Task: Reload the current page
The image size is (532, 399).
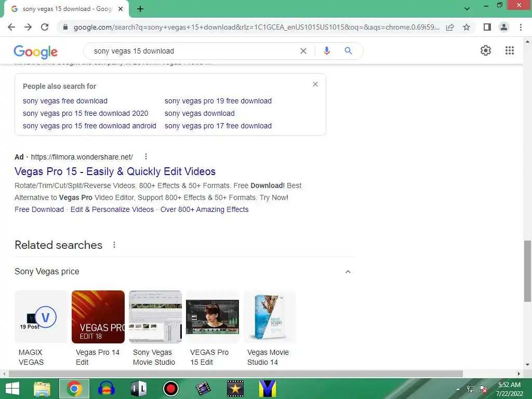Action: (45, 27)
